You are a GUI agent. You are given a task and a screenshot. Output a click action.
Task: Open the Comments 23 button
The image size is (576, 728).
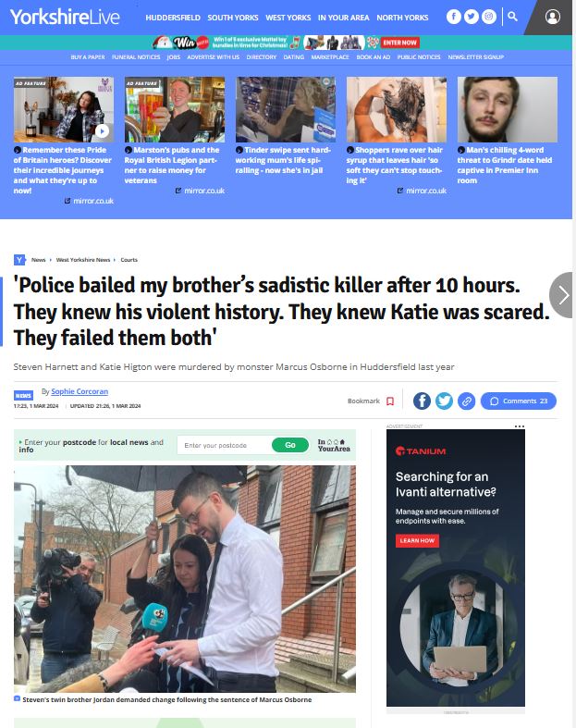pos(519,401)
